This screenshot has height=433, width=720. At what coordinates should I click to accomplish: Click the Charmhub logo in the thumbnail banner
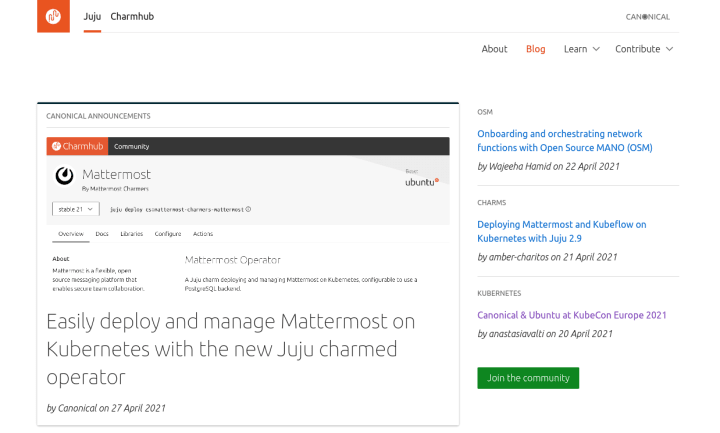pyautogui.click(x=76, y=146)
